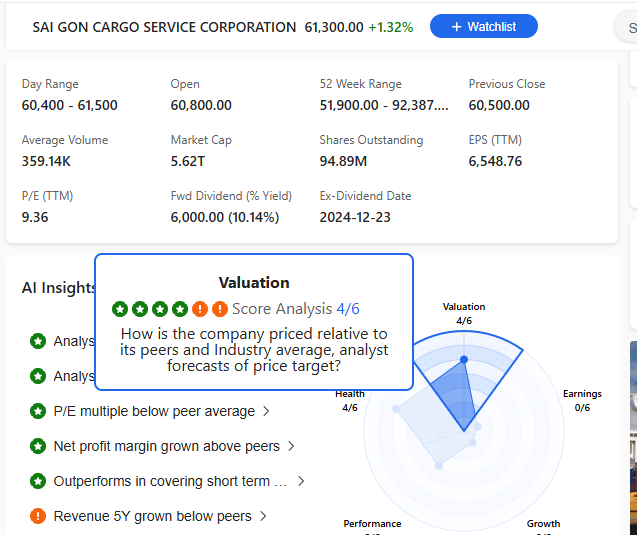Select the Earnings axis label on radar chart

(x=582, y=394)
